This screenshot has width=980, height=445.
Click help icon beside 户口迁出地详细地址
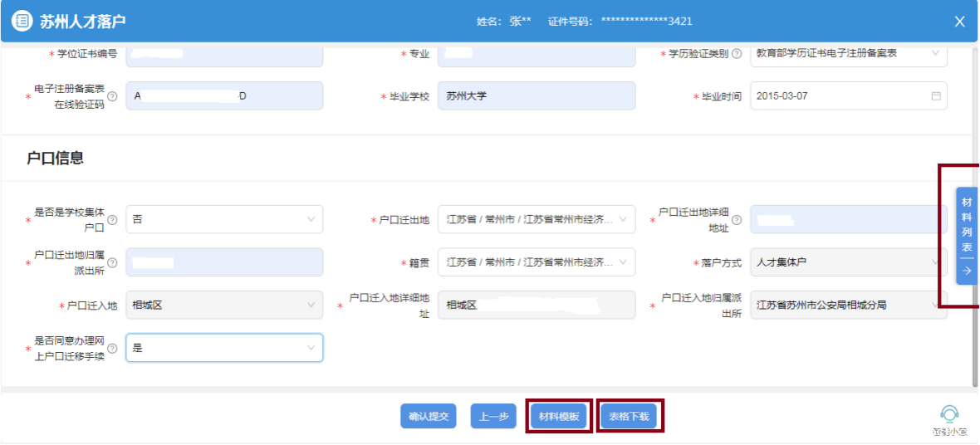(736, 220)
